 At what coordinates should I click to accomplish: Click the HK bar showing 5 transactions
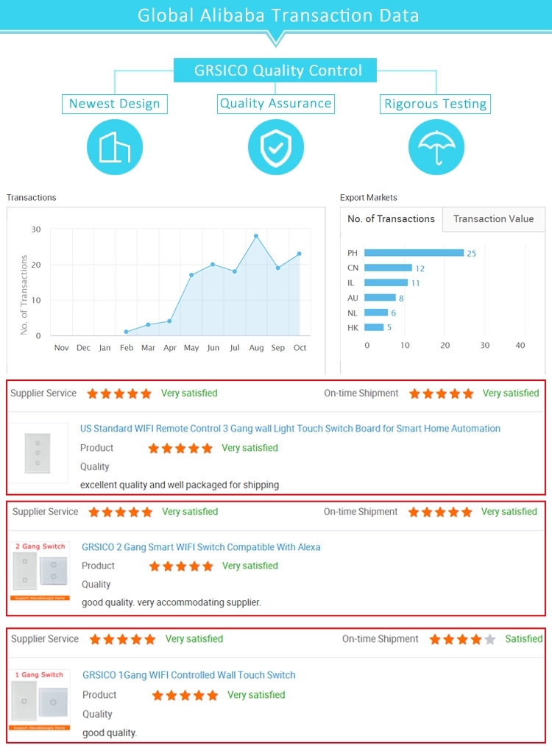pyautogui.click(x=374, y=327)
